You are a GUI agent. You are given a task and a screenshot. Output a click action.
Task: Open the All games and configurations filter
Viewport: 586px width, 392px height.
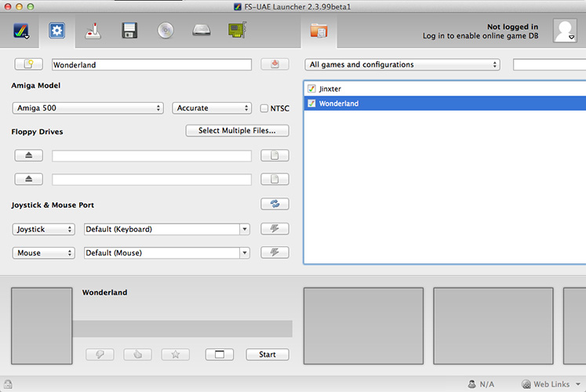click(402, 64)
